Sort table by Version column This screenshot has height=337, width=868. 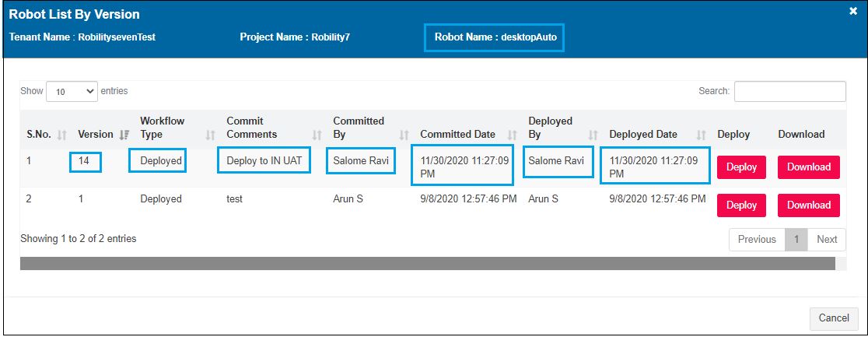click(x=96, y=134)
